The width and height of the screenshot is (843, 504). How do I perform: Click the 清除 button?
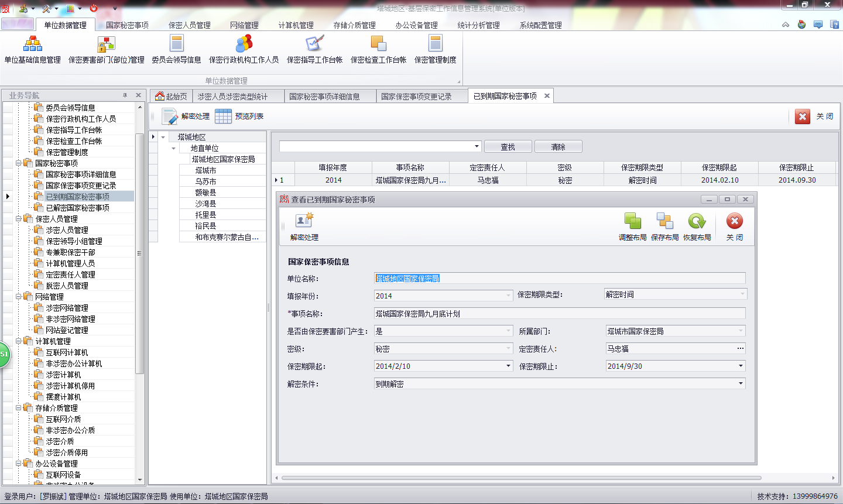pyautogui.click(x=558, y=147)
